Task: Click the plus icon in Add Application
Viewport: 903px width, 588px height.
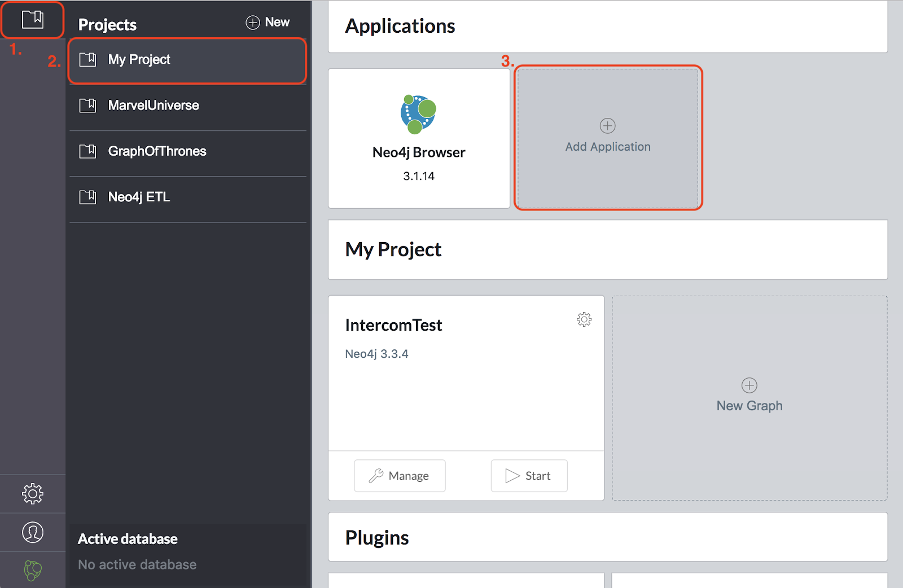Action: point(608,126)
